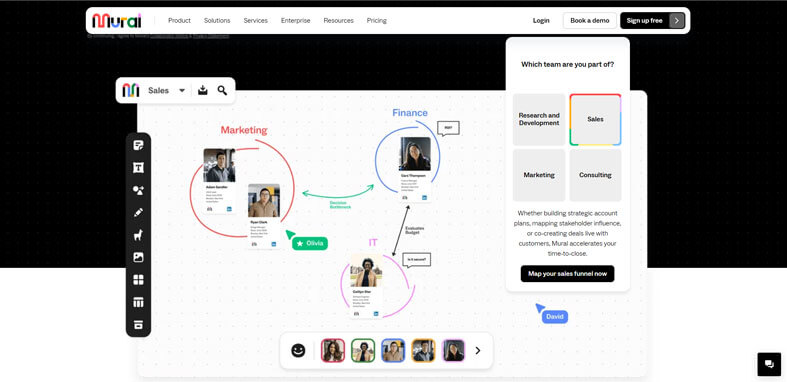
Task: Click the LinkedIn icon on Ryan Clark's card
Action: coord(274,244)
